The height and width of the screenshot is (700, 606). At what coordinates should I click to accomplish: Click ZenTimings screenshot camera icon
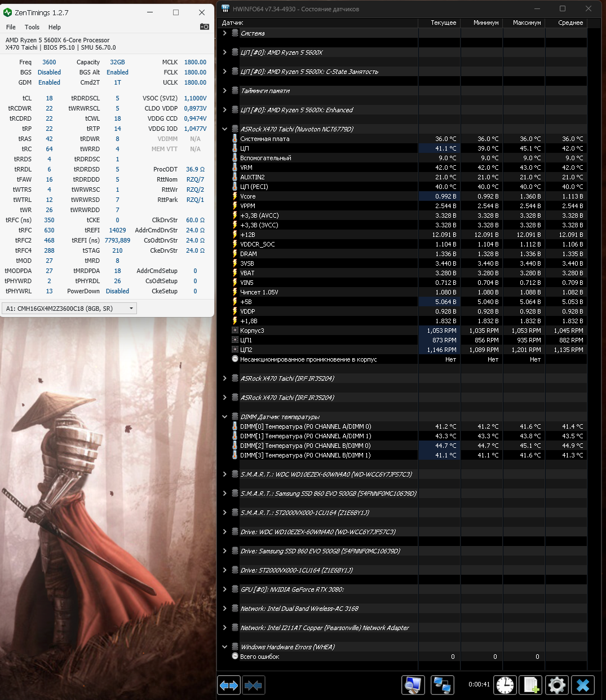coord(205,27)
